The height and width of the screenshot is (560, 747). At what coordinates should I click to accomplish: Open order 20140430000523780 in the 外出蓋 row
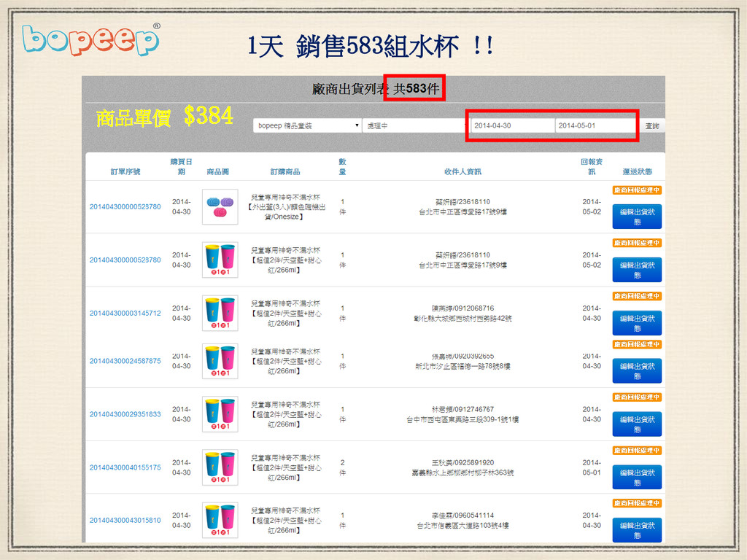pos(125,206)
